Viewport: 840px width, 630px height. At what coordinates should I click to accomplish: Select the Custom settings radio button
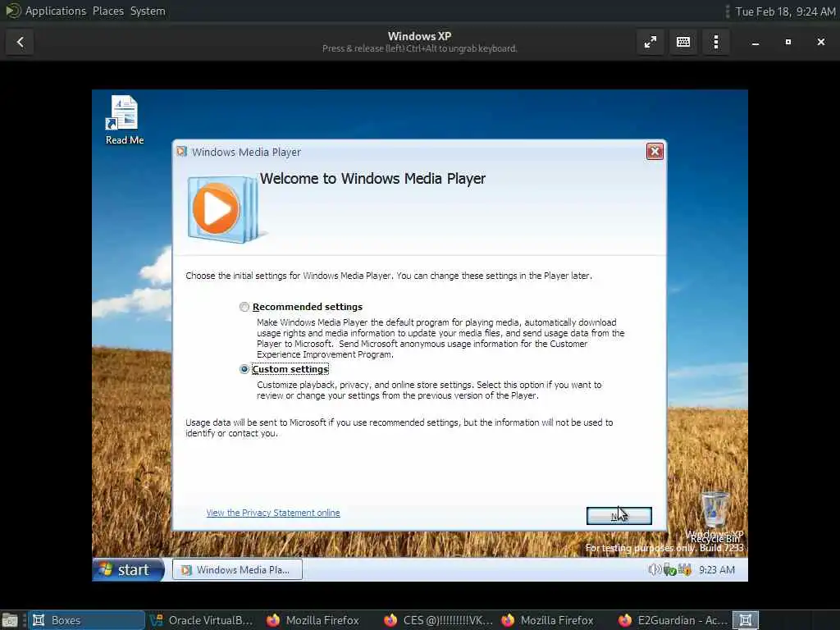244,369
